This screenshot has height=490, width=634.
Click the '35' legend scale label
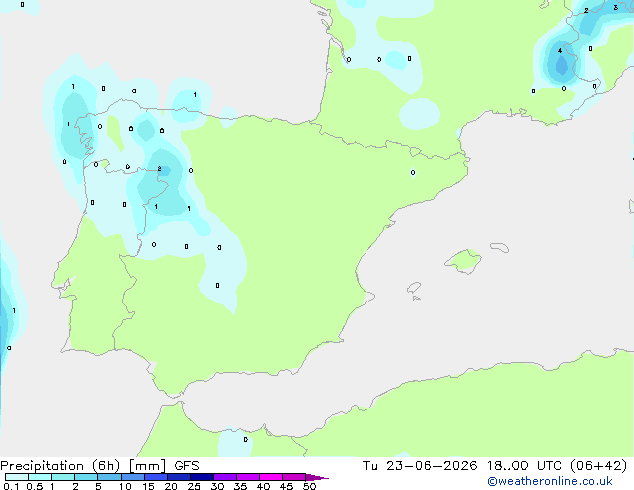(240, 486)
